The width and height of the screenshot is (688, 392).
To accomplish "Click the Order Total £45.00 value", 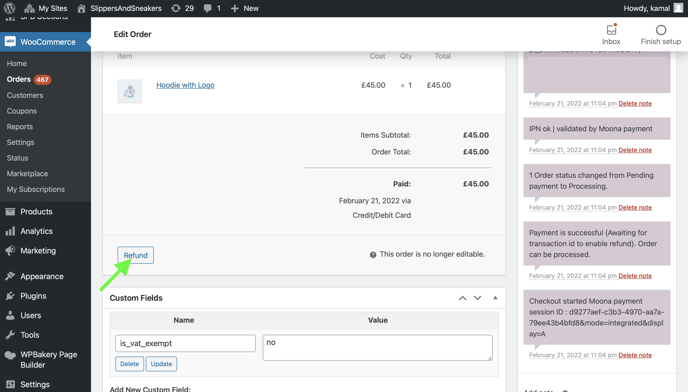I will (x=476, y=152).
